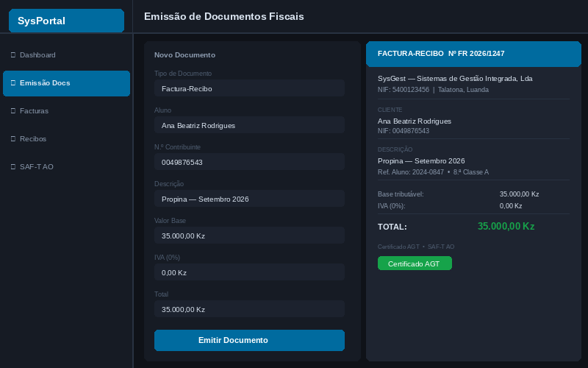The height and width of the screenshot is (368, 588).
Task: Click the Aluno field Ana Beatriz Rodrigues
Action: pyautogui.click(x=249, y=125)
